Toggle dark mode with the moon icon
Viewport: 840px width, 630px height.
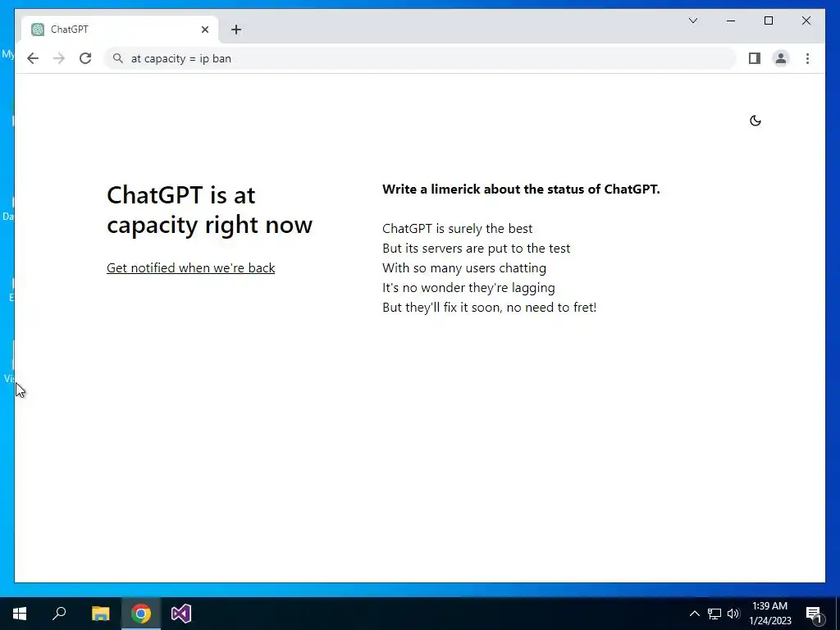(756, 121)
